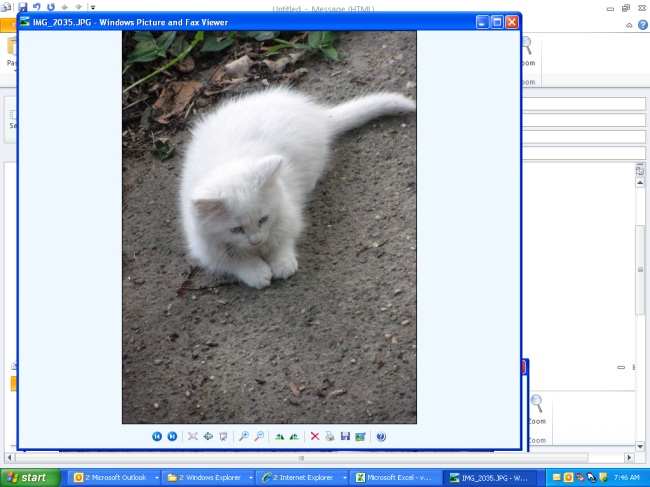Open Windows Explorer taskbar group

click(x=204, y=478)
